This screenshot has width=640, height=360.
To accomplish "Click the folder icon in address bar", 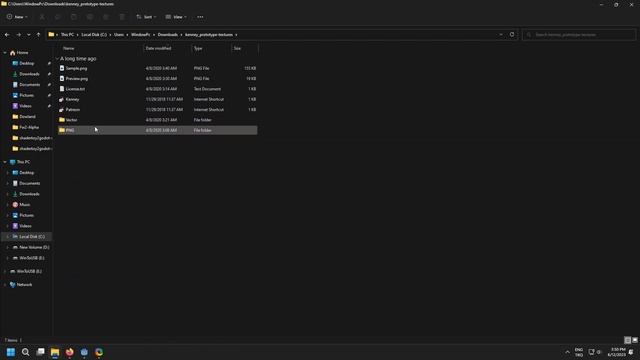I will [x=51, y=35].
